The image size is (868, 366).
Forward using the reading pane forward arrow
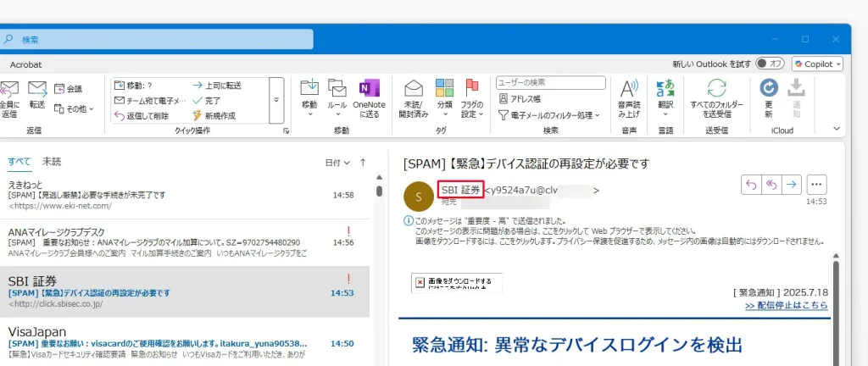coord(791,185)
